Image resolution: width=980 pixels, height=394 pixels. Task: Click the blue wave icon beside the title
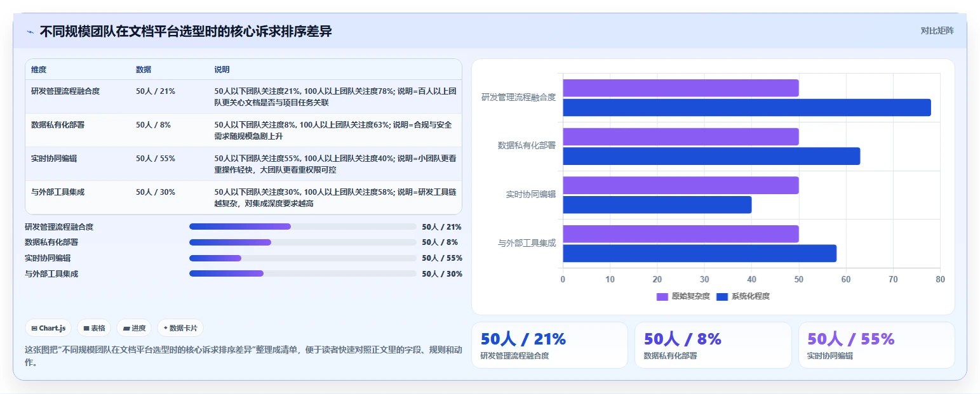click(30, 31)
